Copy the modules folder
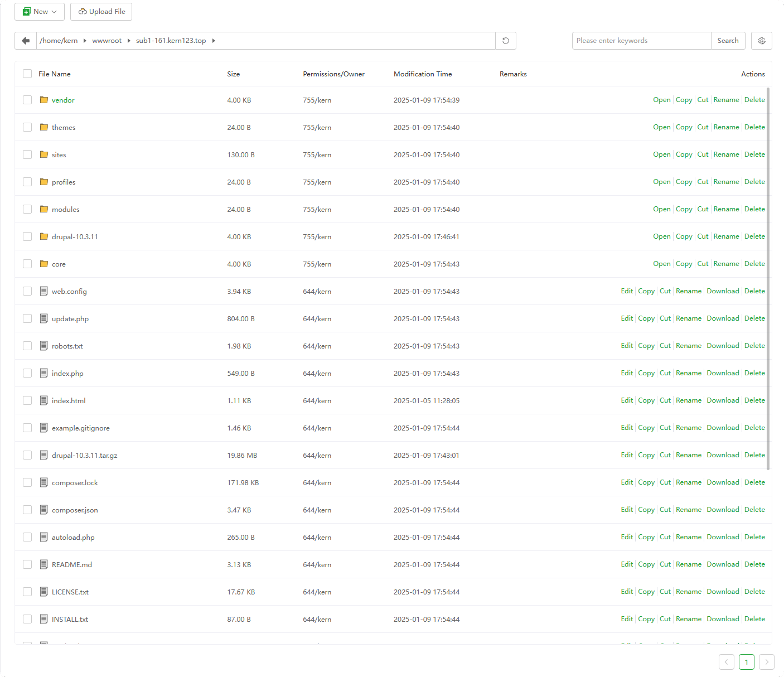 [684, 209]
